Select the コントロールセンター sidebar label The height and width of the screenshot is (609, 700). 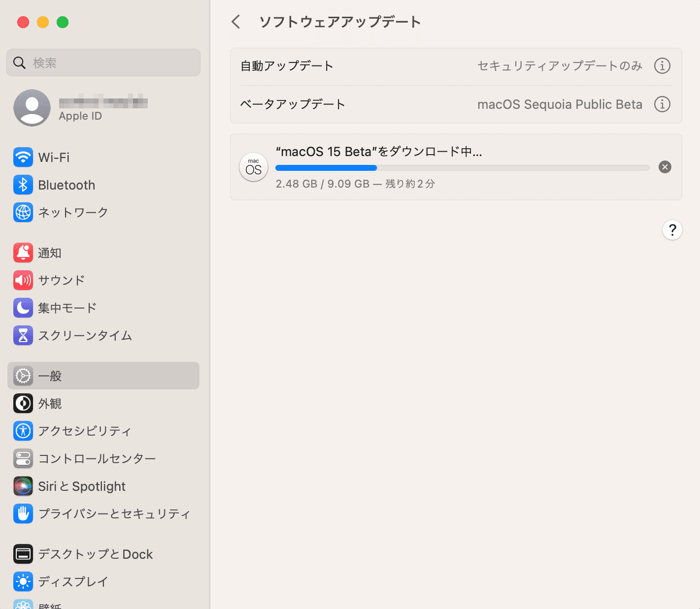(97, 458)
